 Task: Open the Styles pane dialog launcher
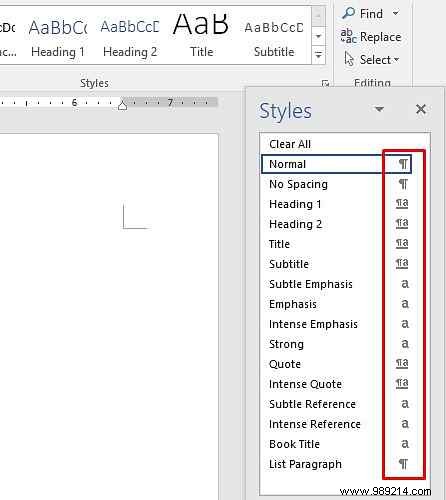click(325, 83)
